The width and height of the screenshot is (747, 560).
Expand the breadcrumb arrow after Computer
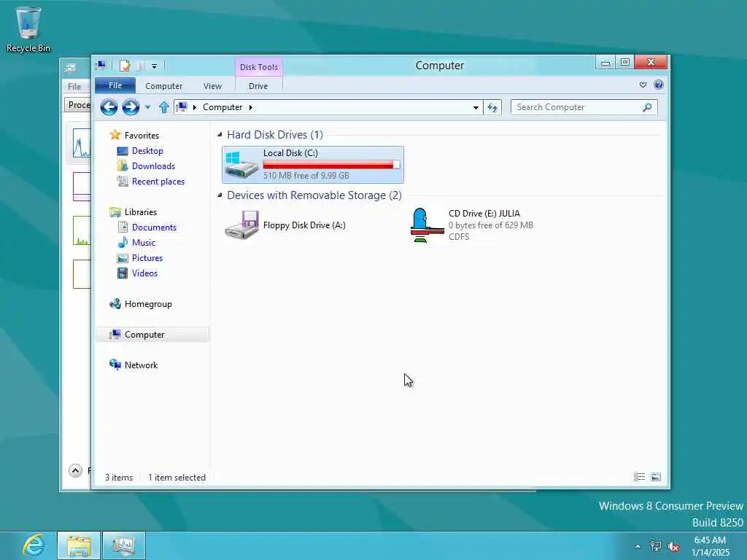[251, 108]
